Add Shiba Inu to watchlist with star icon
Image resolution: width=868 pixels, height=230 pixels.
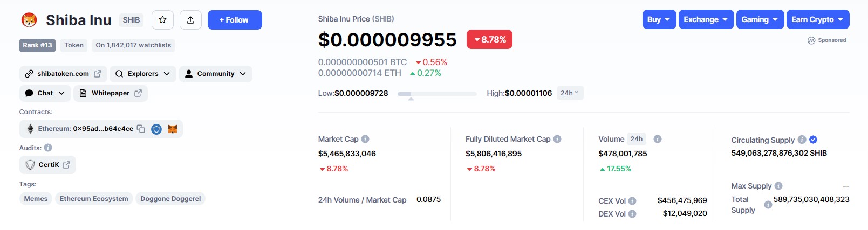[x=162, y=20]
